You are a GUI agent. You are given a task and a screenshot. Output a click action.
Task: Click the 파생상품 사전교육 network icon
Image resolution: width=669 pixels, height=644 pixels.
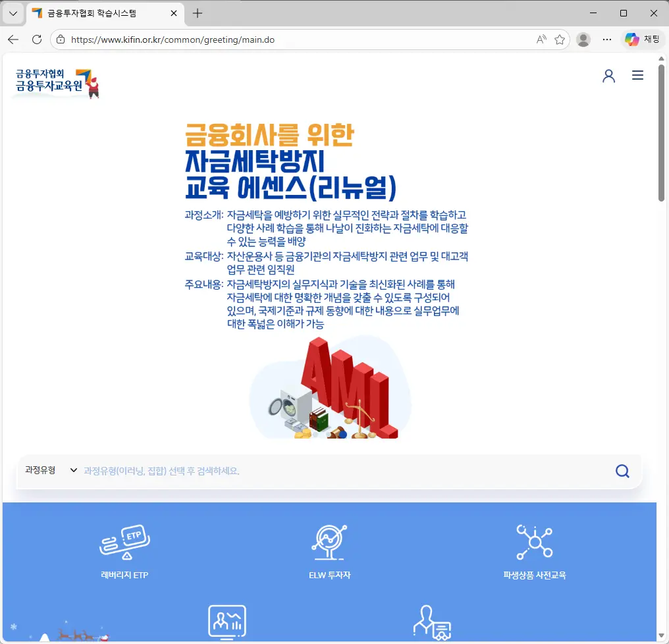pos(535,540)
